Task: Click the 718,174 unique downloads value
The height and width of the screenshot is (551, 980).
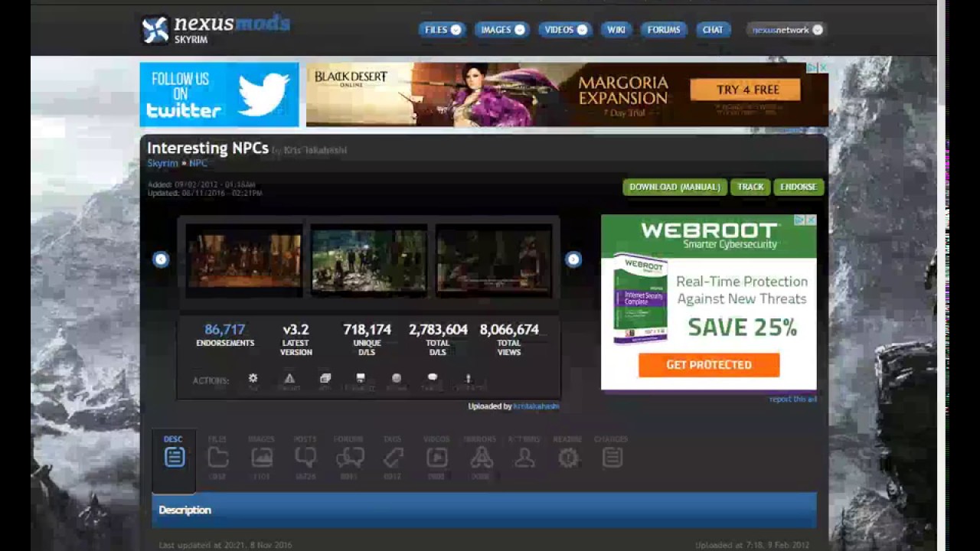Action: (x=367, y=329)
